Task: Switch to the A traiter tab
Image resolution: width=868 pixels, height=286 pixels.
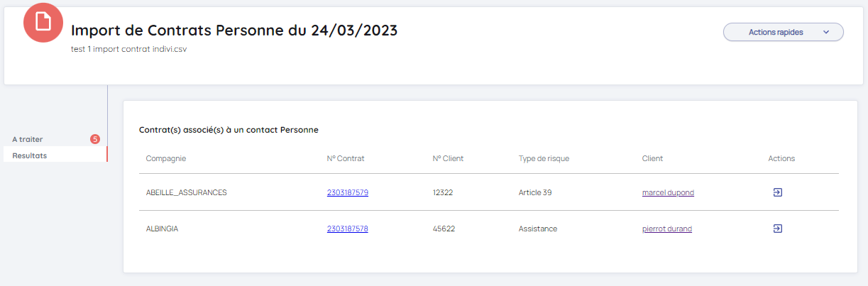Action: (x=28, y=139)
